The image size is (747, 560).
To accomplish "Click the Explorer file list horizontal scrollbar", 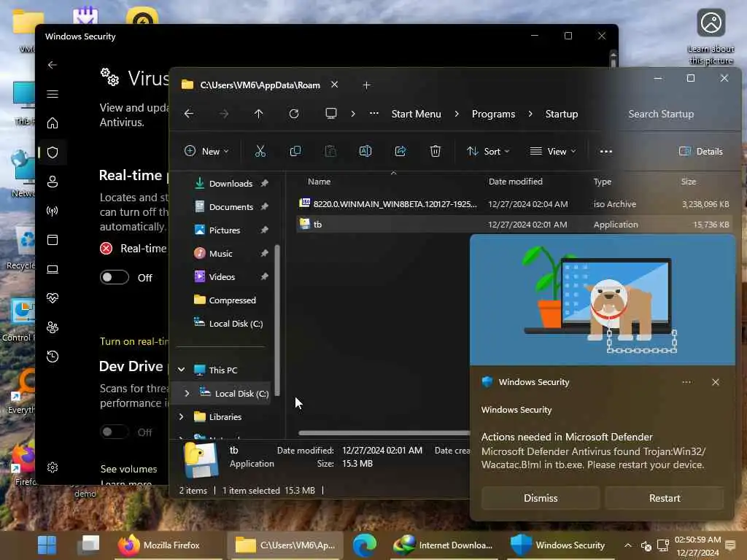I will tap(384, 433).
